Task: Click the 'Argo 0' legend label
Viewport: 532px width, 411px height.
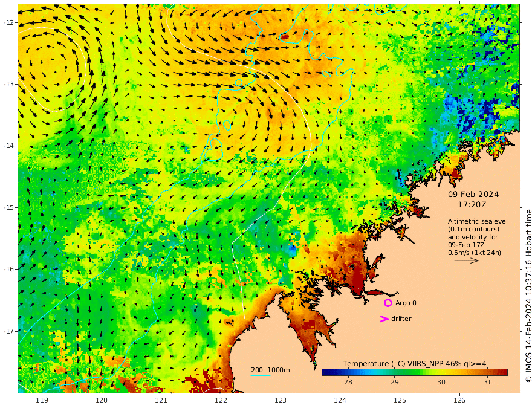Action: coord(406,303)
